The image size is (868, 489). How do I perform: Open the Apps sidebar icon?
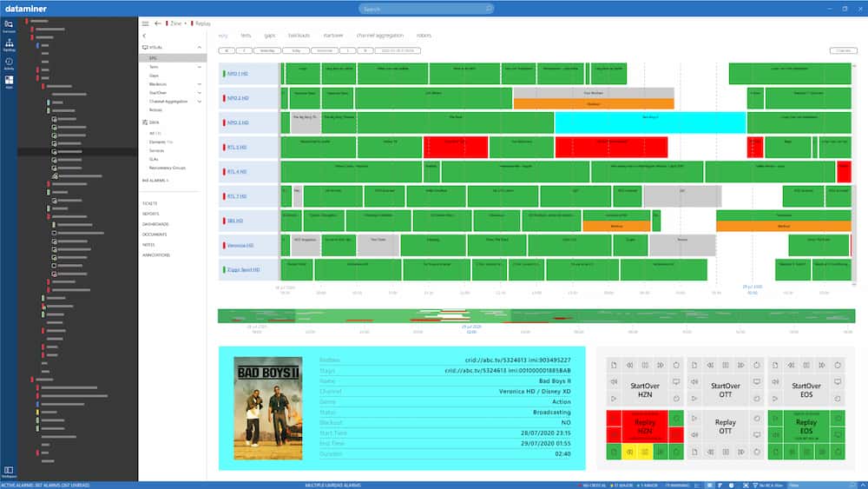[x=9, y=83]
